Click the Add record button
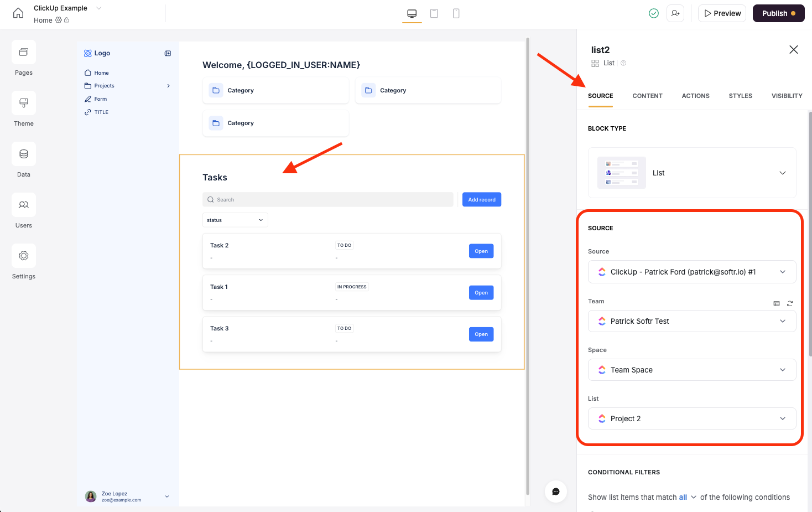The height and width of the screenshot is (512, 812). point(481,199)
